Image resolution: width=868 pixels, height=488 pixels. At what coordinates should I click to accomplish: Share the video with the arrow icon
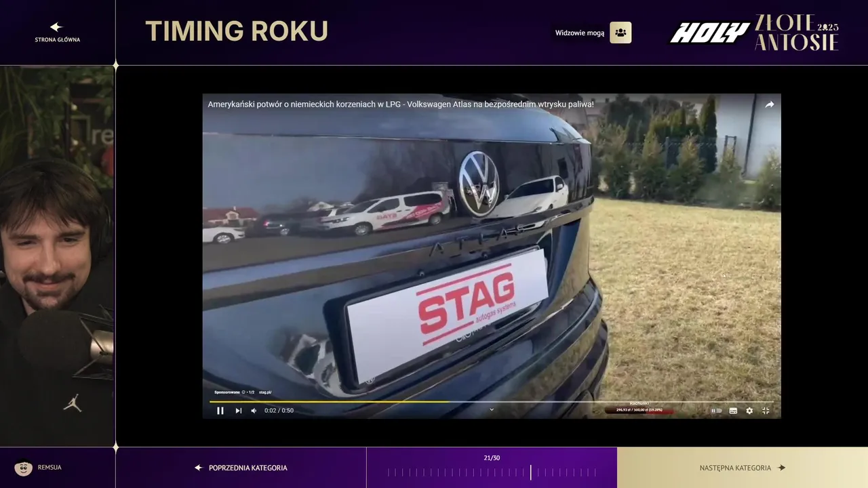[770, 104]
